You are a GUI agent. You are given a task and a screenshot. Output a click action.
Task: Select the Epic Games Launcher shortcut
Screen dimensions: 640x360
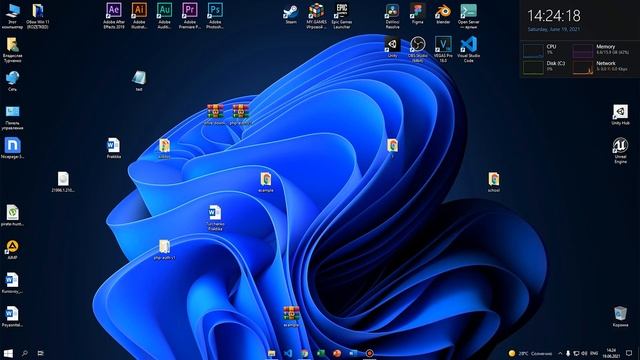coord(342,16)
